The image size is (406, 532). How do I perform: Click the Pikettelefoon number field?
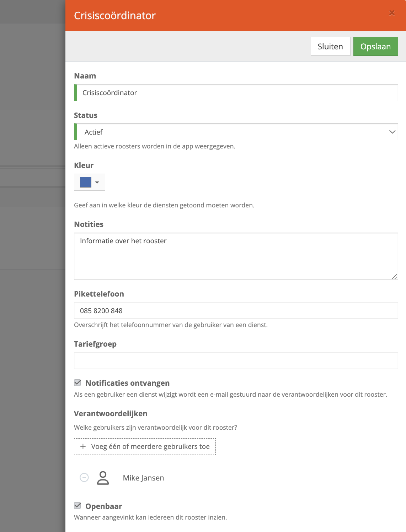(x=236, y=310)
